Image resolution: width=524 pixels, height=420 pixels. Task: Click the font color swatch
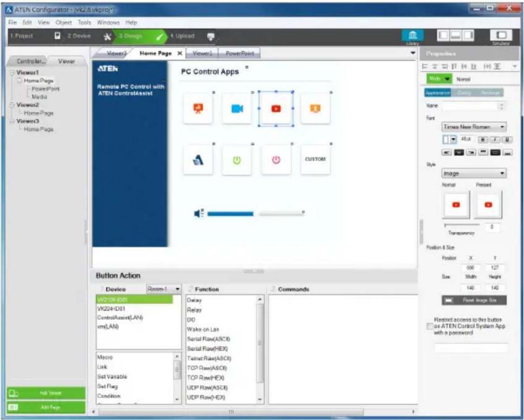pos(446,140)
